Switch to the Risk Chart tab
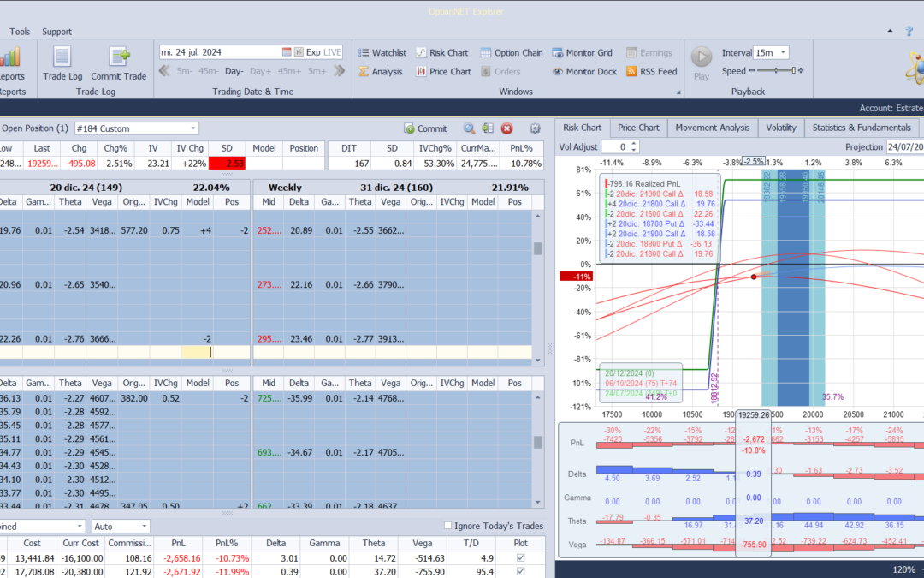The width and height of the screenshot is (924, 578). 583,128
